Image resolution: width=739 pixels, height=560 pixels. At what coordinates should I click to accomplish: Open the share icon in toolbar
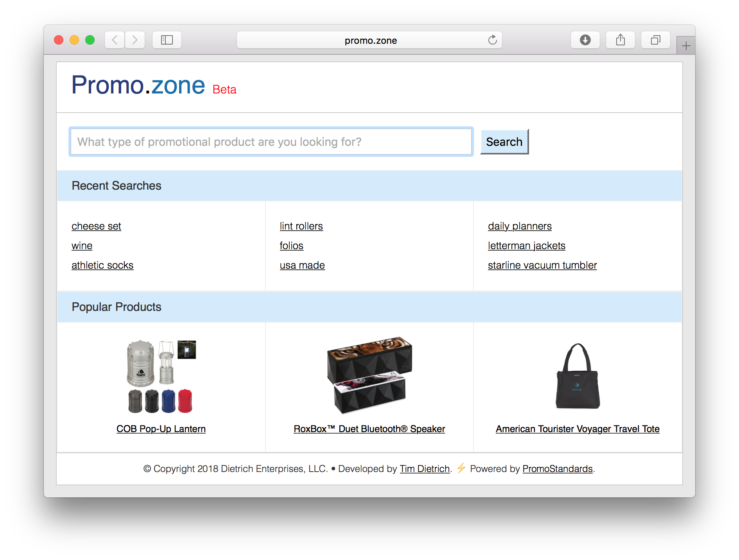coord(621,40)
